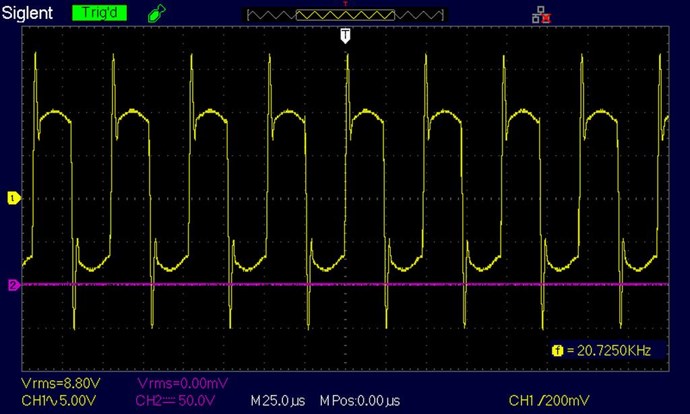The image size is (690, 414).
Task: Click the trigger position T marker
Action: coord(345,36)
